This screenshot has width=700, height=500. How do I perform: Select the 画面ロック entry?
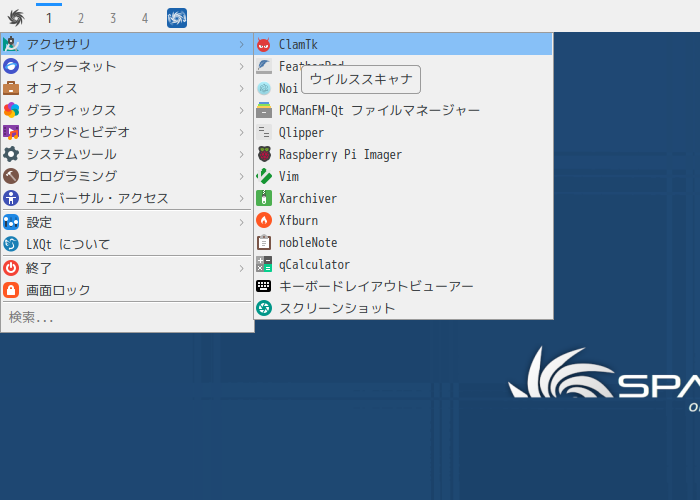[127, 290]
